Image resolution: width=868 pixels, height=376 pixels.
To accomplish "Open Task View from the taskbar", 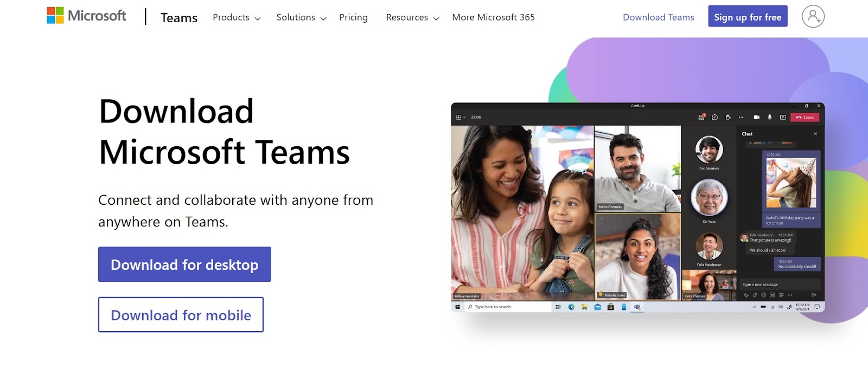I will [558, 307].
